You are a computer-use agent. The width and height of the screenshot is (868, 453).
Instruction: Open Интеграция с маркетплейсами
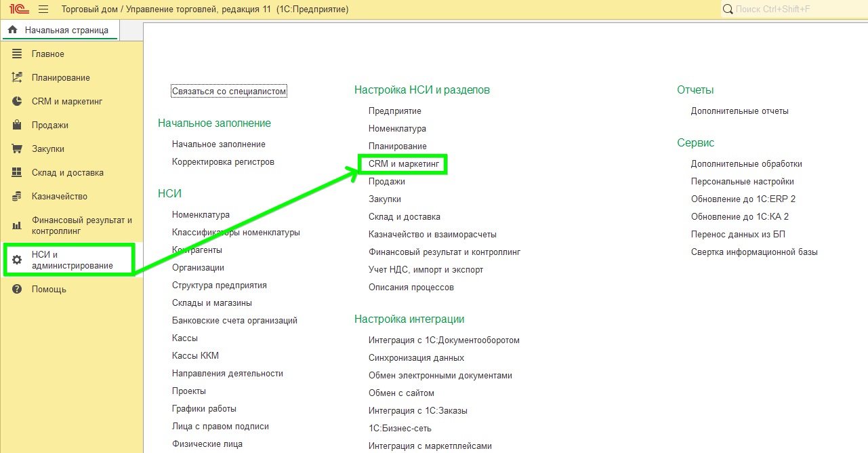[x=430, y=446]
